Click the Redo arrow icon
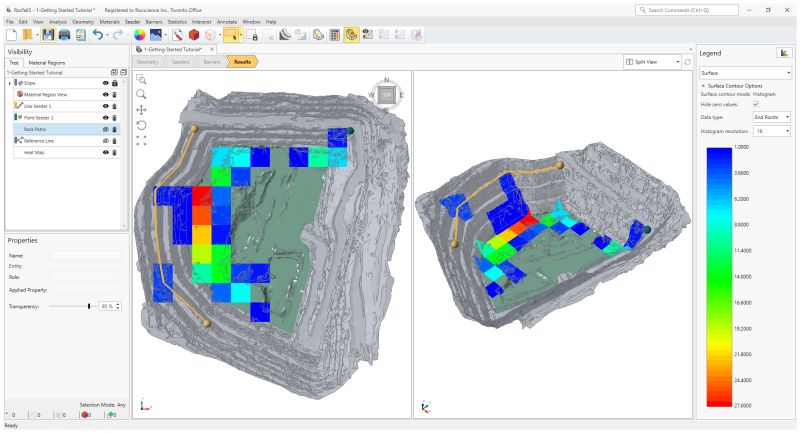 [117, 35]
